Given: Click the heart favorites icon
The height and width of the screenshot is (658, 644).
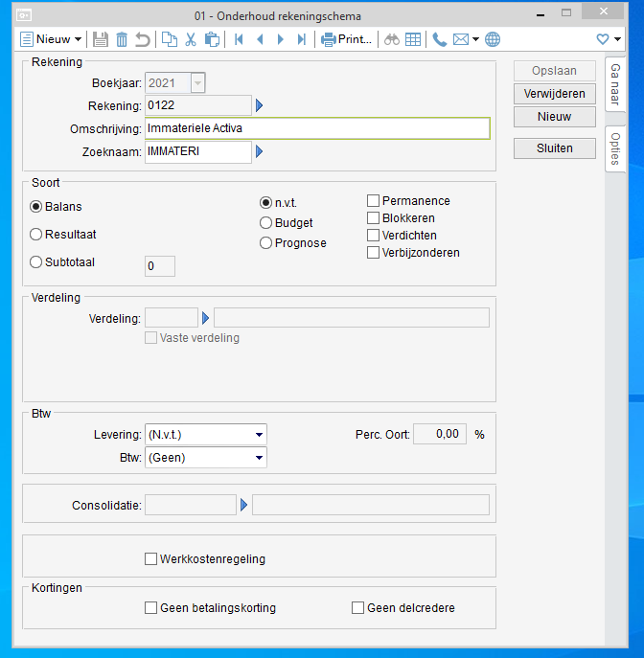Looking at the screenshot, I should 603,39.
